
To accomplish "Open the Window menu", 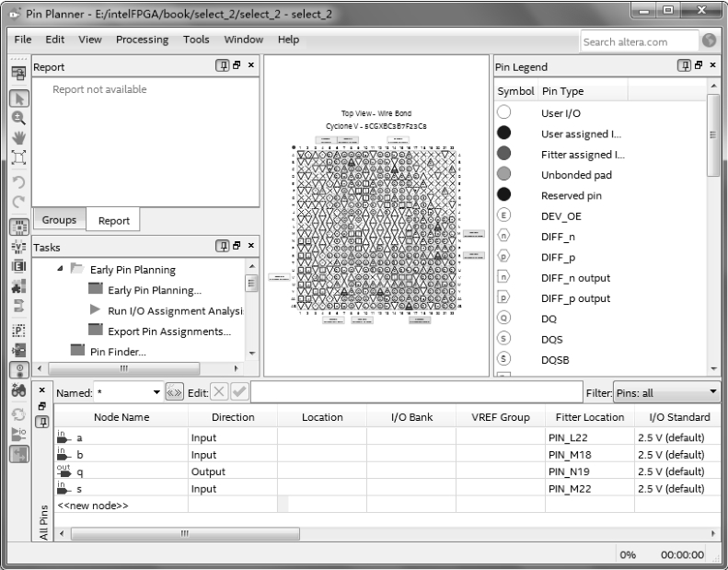I will (243, 40).
